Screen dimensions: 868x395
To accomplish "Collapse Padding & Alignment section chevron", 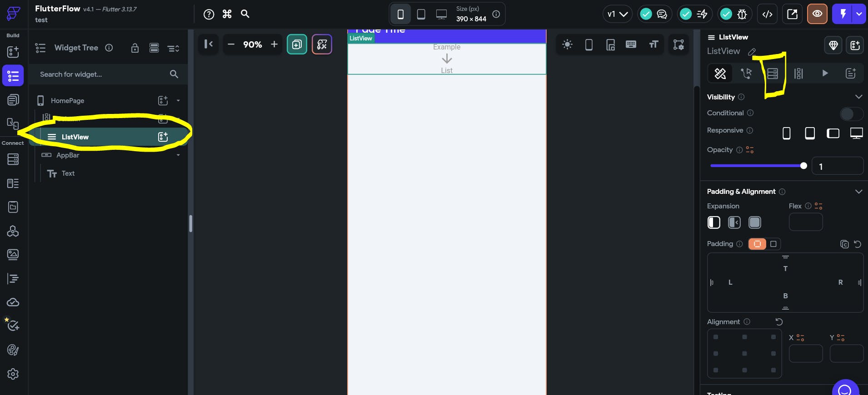I will pyautogui.click(x=858, y=192).
